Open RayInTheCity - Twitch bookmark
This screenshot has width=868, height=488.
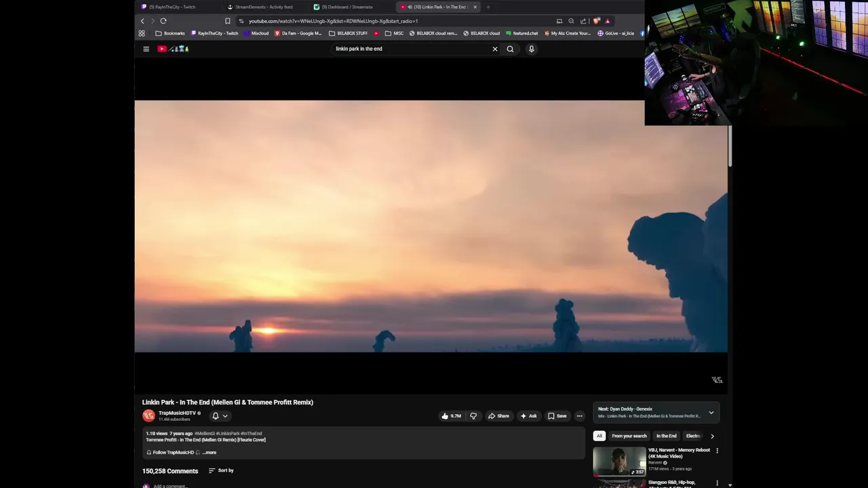pyautogui.click(x=214, y=33)
